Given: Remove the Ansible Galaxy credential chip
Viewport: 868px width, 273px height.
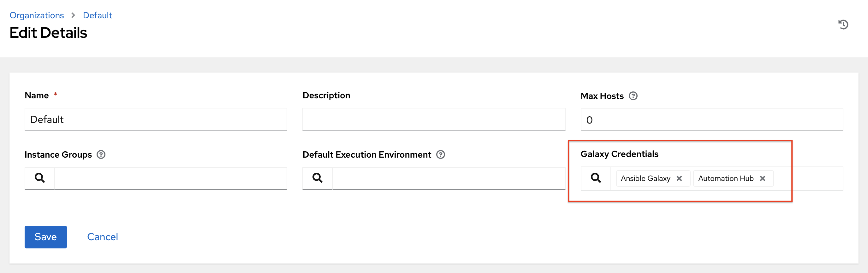Looking at the screenshot, I should click(x=680, y=178).
